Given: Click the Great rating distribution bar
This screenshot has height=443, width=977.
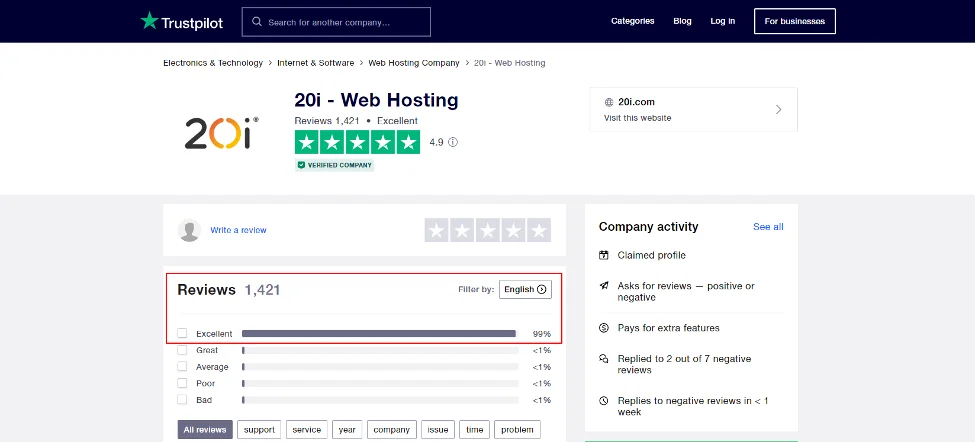Looking at the screenshot, I should pos(380,350).
